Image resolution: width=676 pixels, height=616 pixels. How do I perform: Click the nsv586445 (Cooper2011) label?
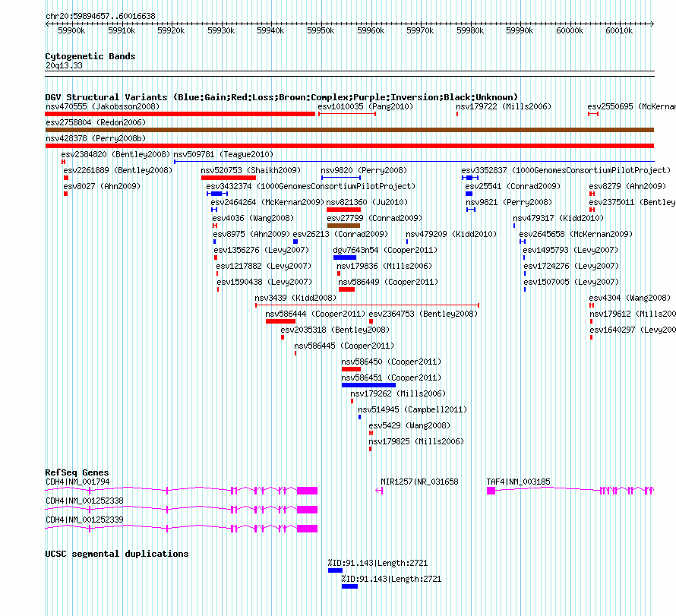coord(344,346)
